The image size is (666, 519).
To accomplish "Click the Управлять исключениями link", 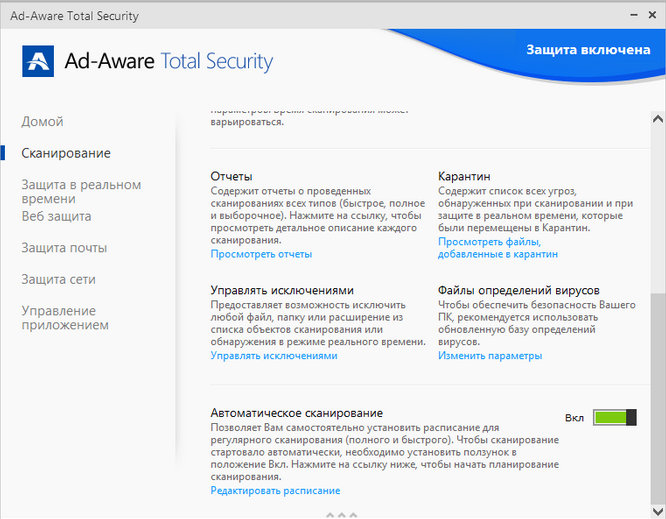I will [x=274, y=355].
